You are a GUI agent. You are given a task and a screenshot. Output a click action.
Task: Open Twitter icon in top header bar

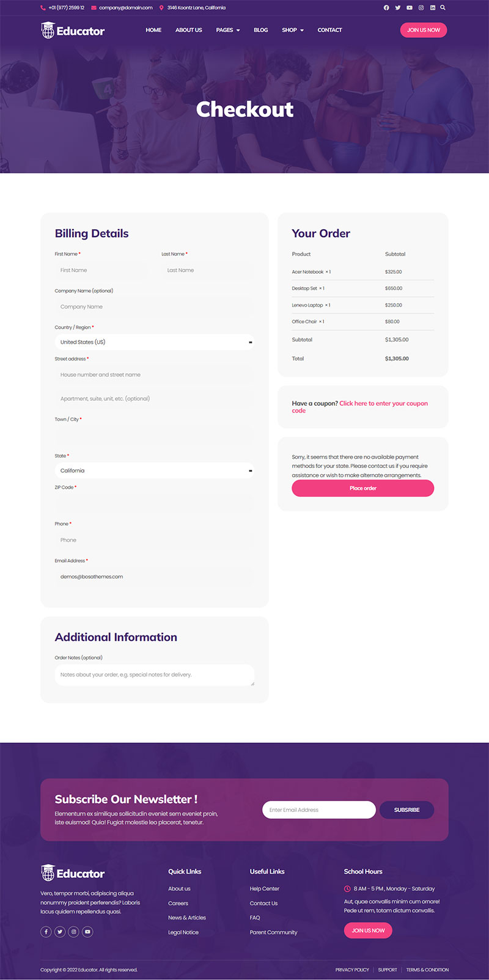398,8
